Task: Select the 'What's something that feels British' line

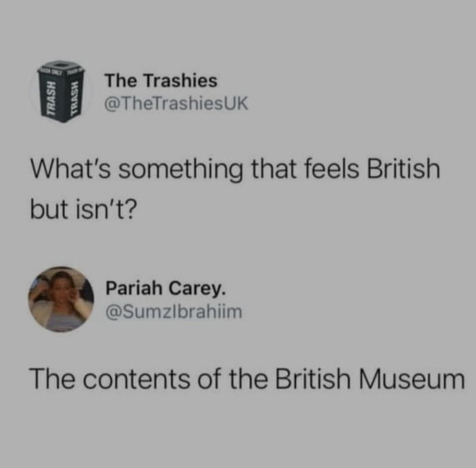Action: coord(235,169)
